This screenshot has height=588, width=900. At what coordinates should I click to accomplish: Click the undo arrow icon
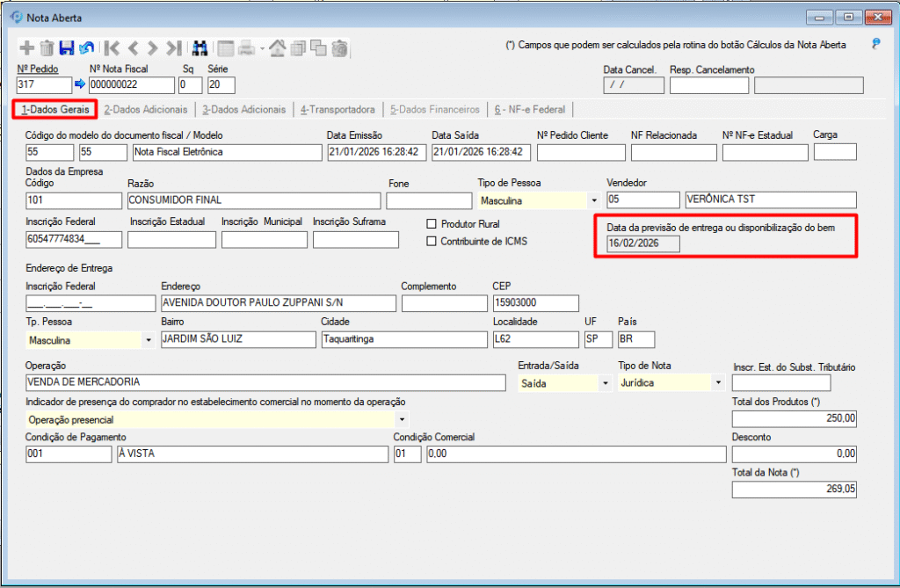point(86,47)
